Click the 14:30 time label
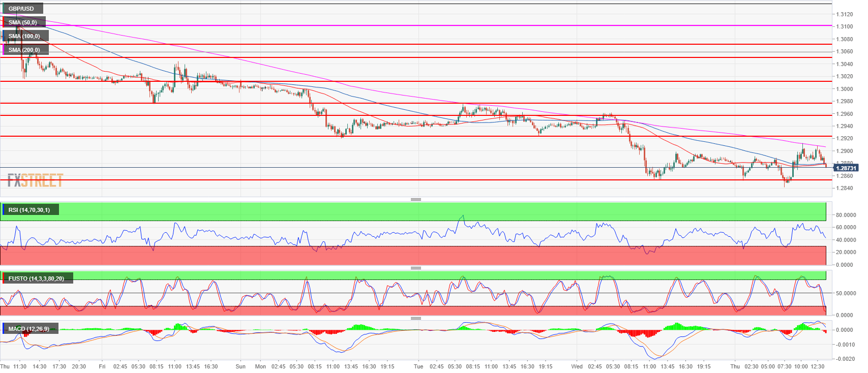 point(39,366)
